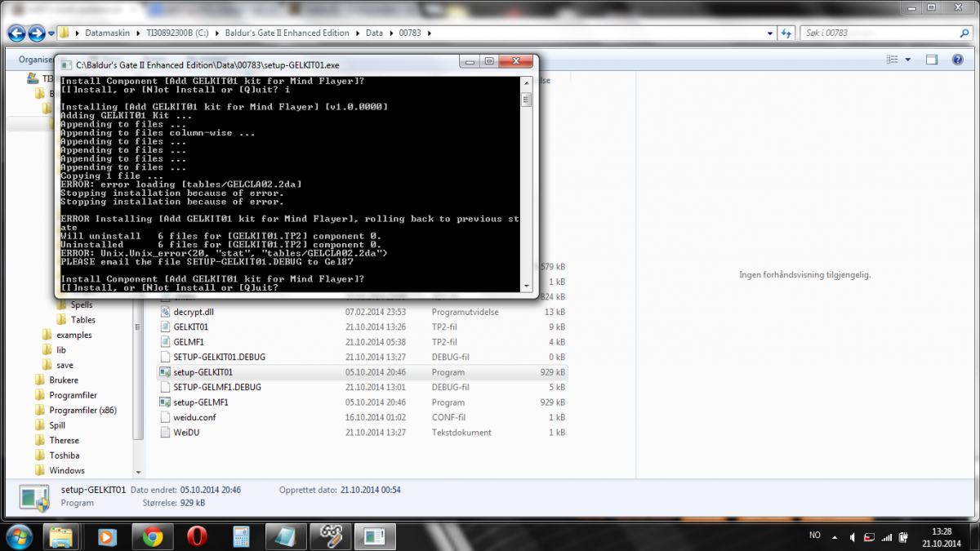Click the weidu.conf file icon

pos(165,417)
